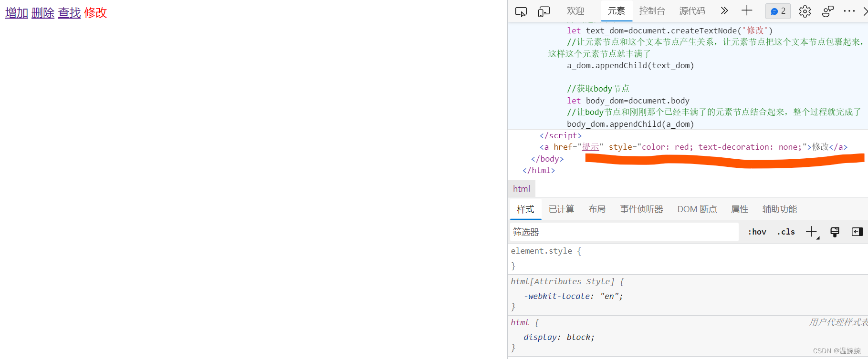
Task: Open the 已计算 pane tab
Action: tap(562, 209)
